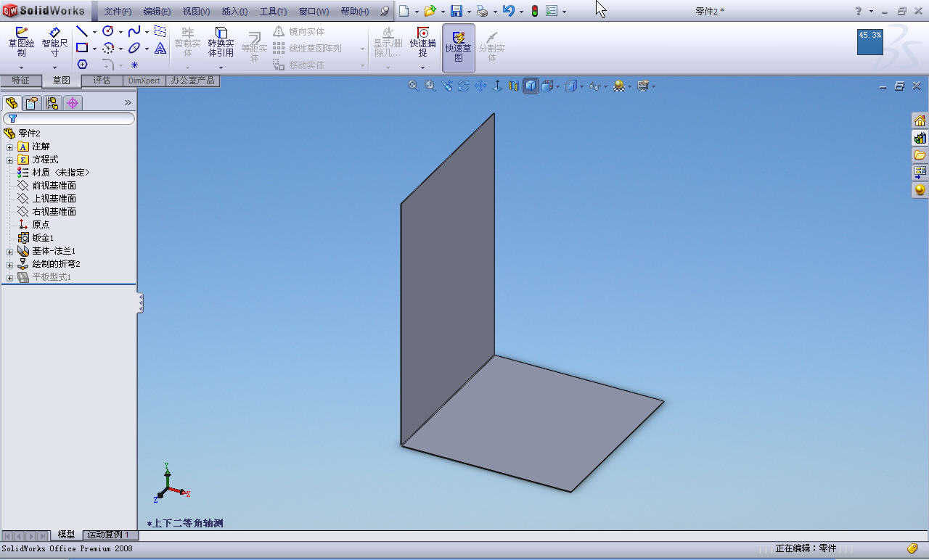Image resolution: width=929 pixels, height=560 pixels.
Task: Select the Polygon sketch tool
Action: pyautogui.click(x=82, y=65)
